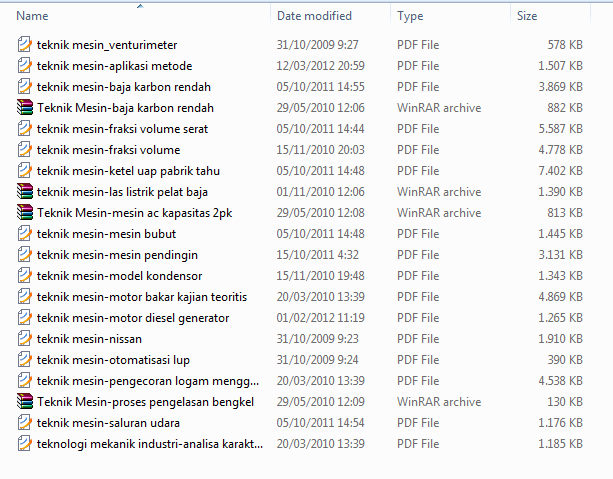Click the sort arrow above the Name column
The width and height of the screenshot is (613, 479).
(140, 6)
